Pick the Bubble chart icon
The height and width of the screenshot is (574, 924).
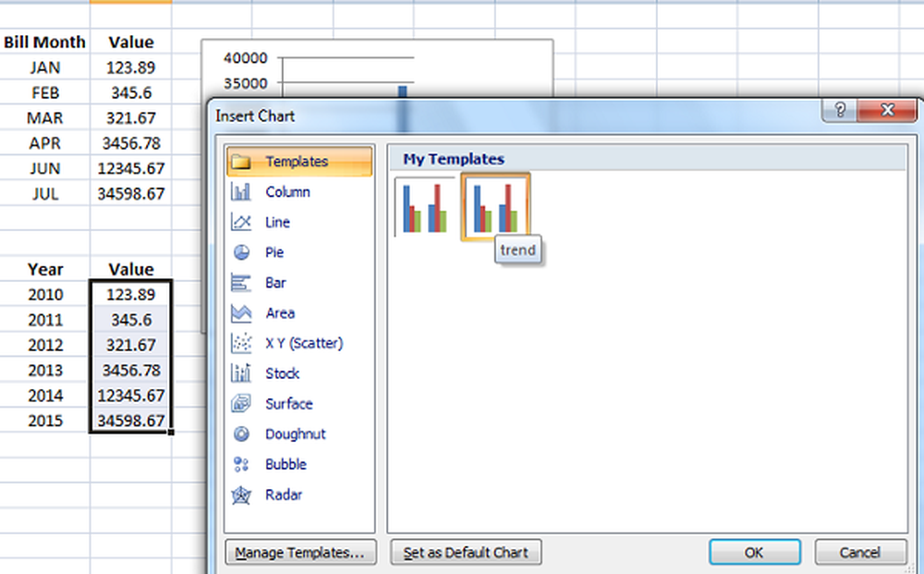[242, 464]
